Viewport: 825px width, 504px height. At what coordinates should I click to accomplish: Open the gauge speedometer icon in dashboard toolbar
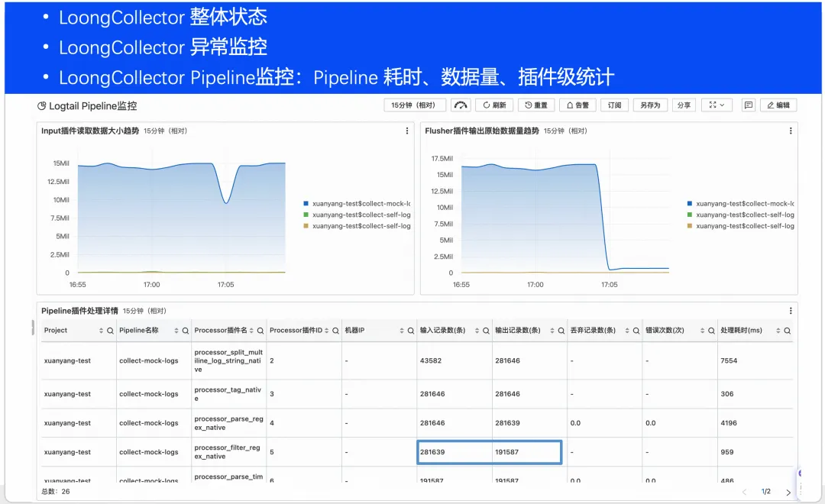coord(461,105)
